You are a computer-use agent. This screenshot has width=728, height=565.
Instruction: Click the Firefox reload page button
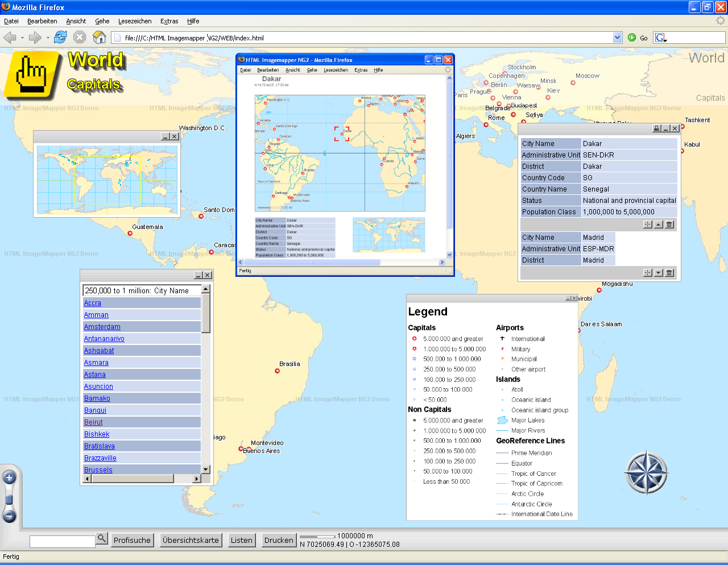(60, 38)
